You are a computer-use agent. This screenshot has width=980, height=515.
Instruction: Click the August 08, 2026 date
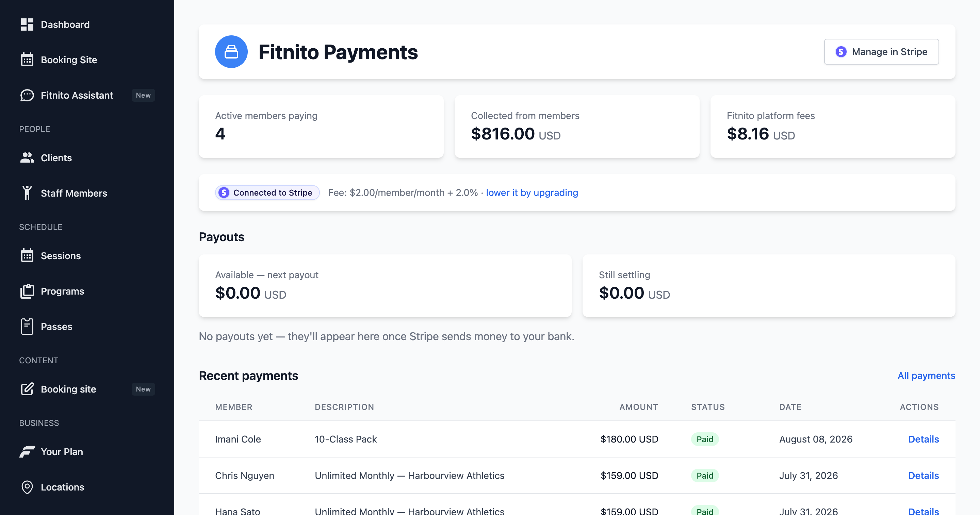coord(816,439)
